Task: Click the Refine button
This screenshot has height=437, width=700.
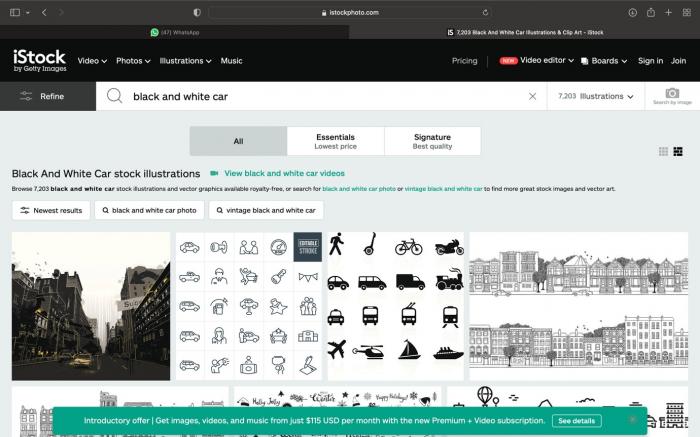Action: pos(48,96)
